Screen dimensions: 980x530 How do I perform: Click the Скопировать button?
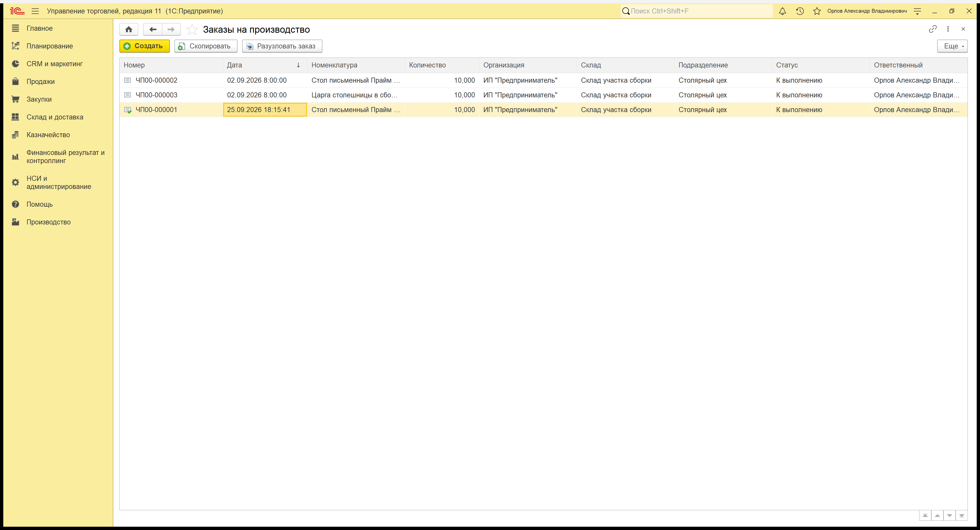(206, 46)
